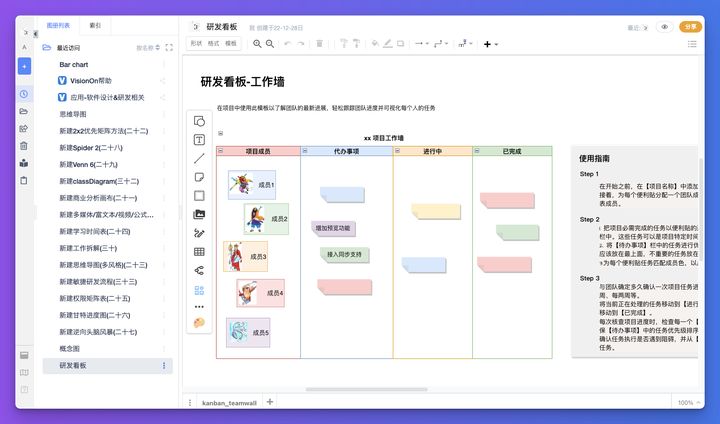Select the freehand drawing tool
This screenshot has height=424, width=720.
(199, 233)
